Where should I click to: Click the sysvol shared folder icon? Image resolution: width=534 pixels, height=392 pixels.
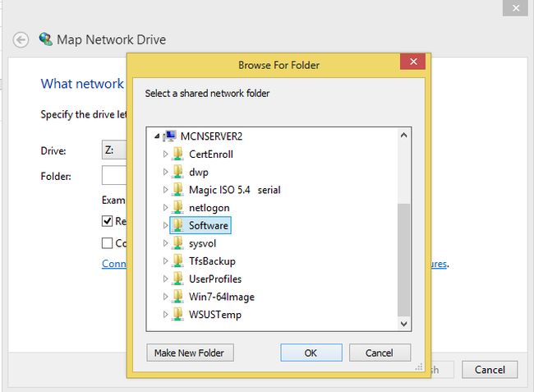(177, 242)
